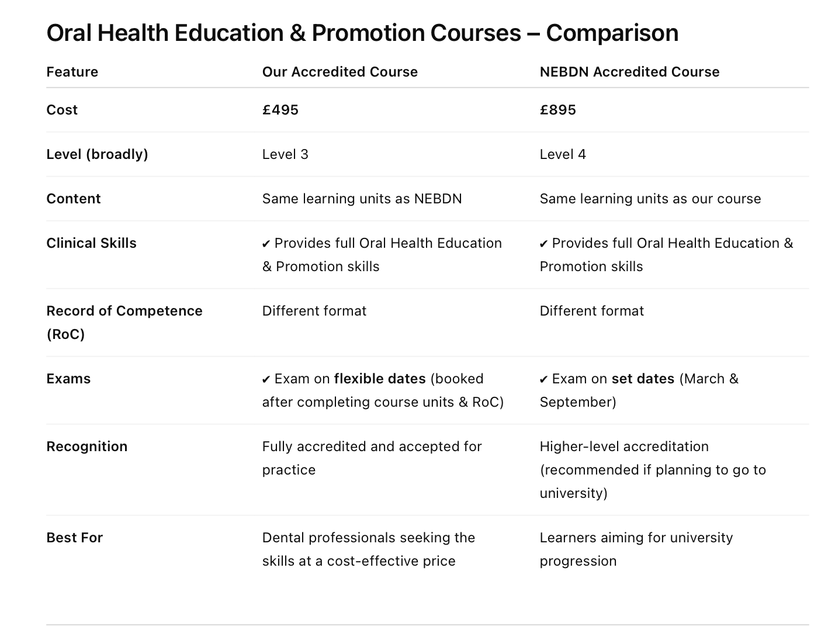Click the checkmark beside "Exam on set dates"

coord(544,380)
